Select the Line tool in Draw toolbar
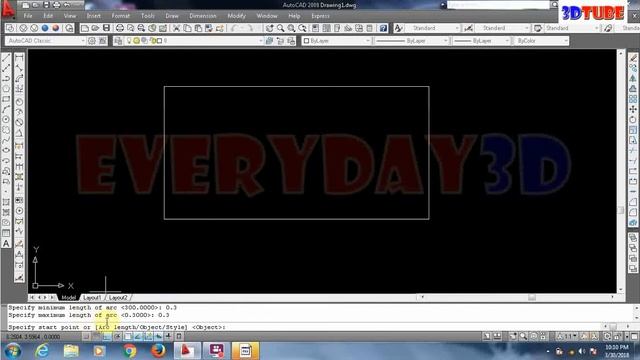Screen dimensions: 640x360 (x=6, y=58)
